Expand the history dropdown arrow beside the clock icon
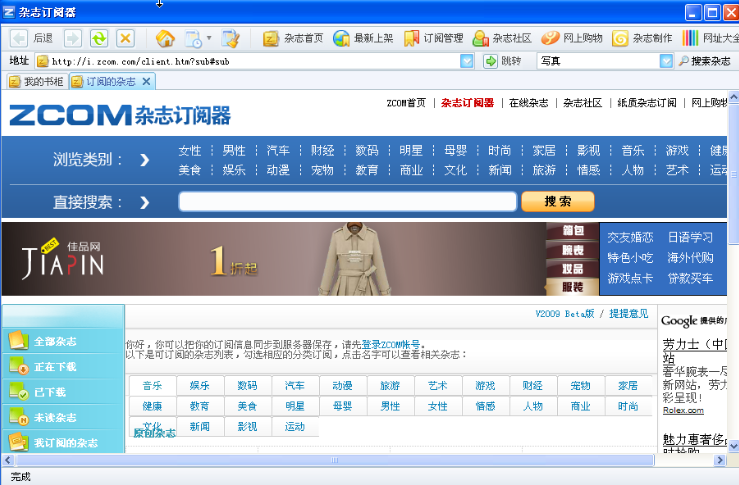This screenshot has width=739, height=485. pos(209,38)
